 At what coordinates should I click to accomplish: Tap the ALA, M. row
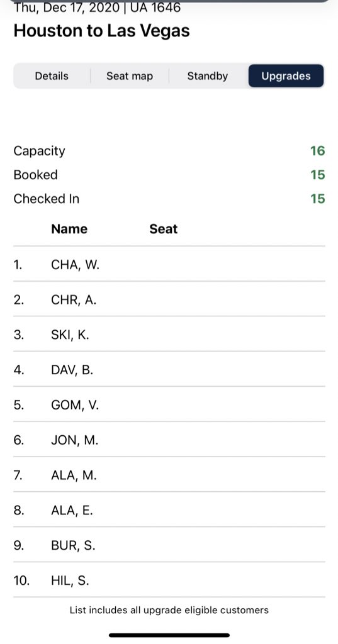tap(169, 475)
